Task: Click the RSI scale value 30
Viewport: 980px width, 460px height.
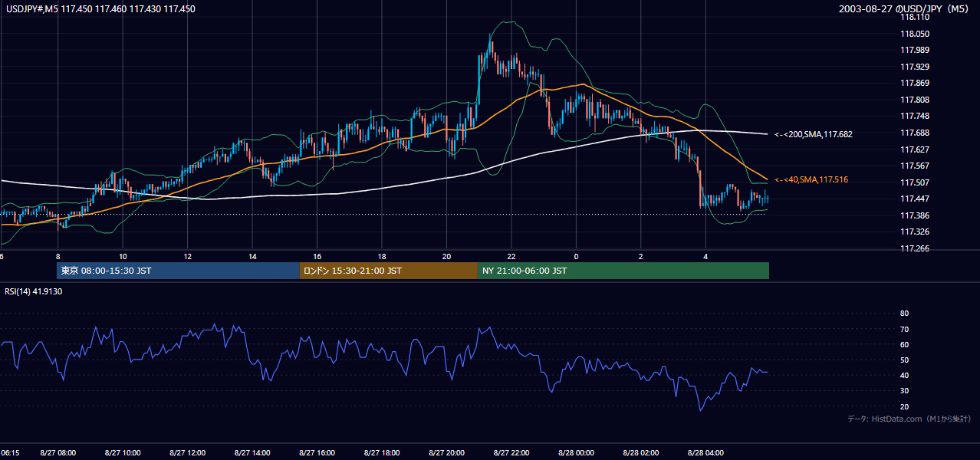Action: 904,391
